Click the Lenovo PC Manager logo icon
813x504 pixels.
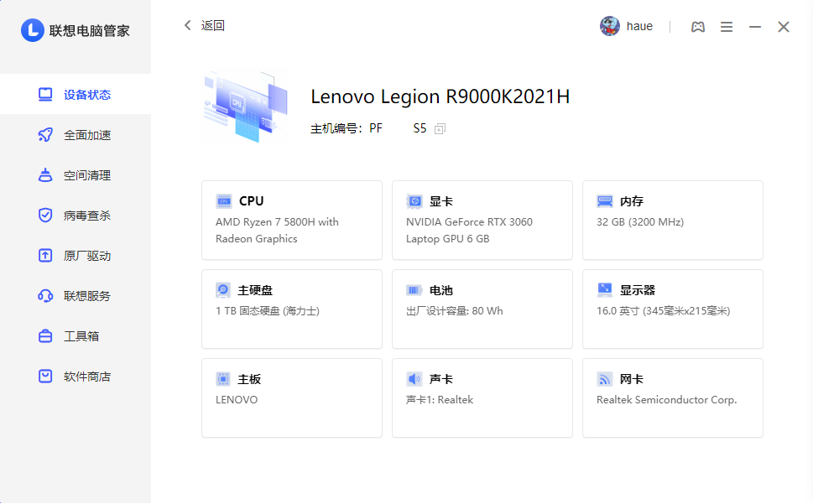(x=32, y=30)
